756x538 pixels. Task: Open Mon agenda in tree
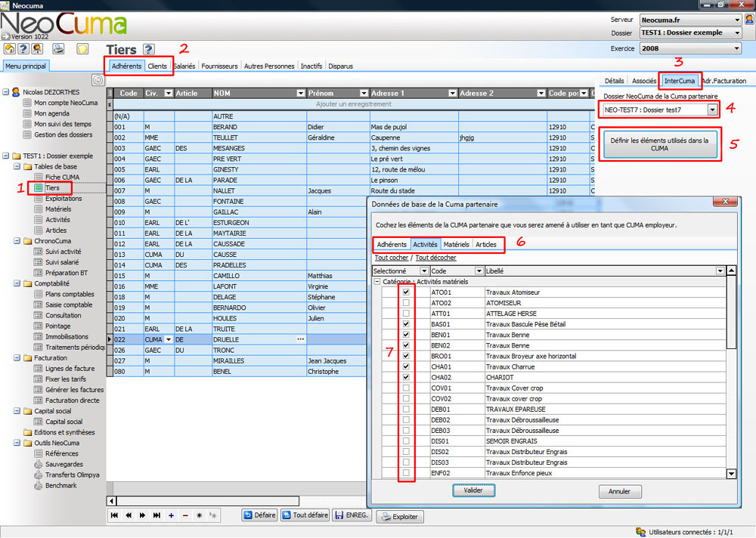[51, 113]
